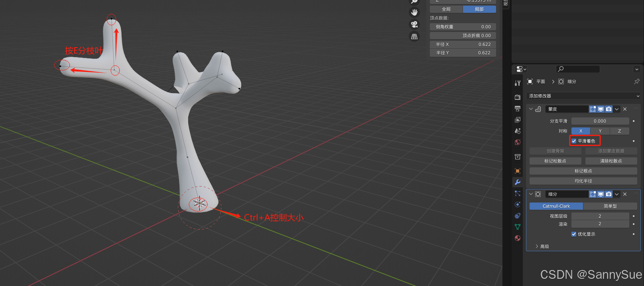This screenshot has height=286, width=644.
Task: Collapse the 细分 modifier panel
Action: pyautogui.click(x=531, y=194)
